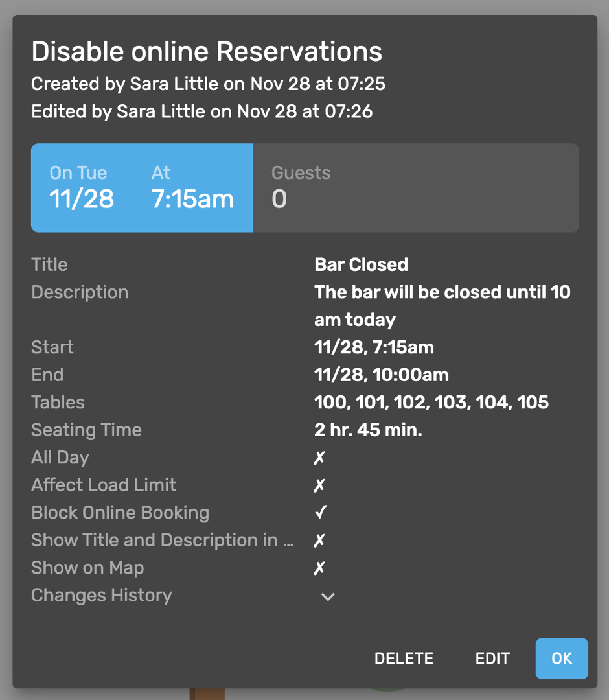Click the Show on Map X mark
This screenshot has height=700, width=609.
tap(319, 568)
